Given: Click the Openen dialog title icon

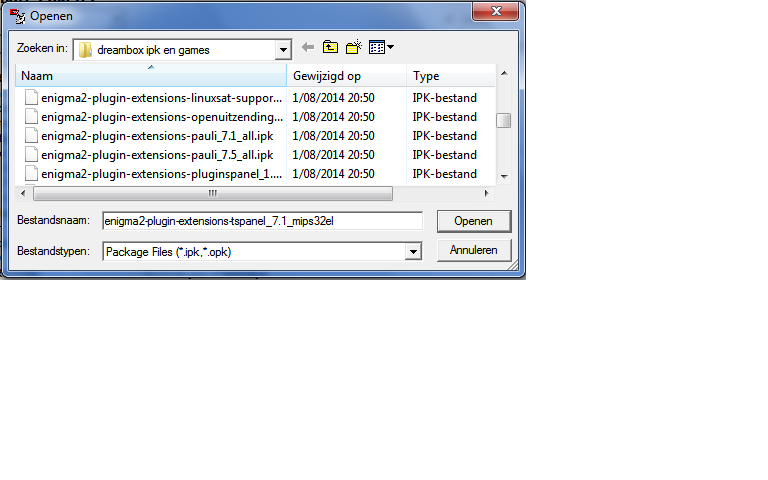Looking at the screenshot, I should pos(18,16).
